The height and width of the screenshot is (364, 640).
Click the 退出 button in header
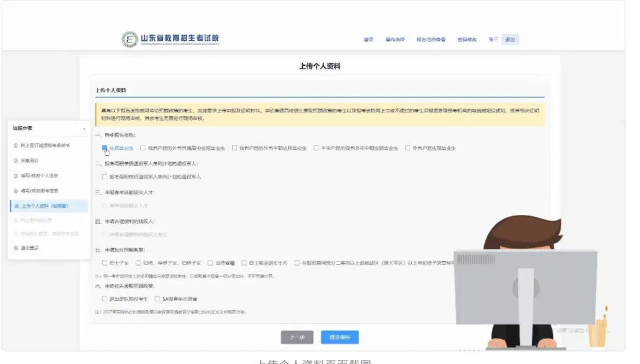tap(510, 40)
